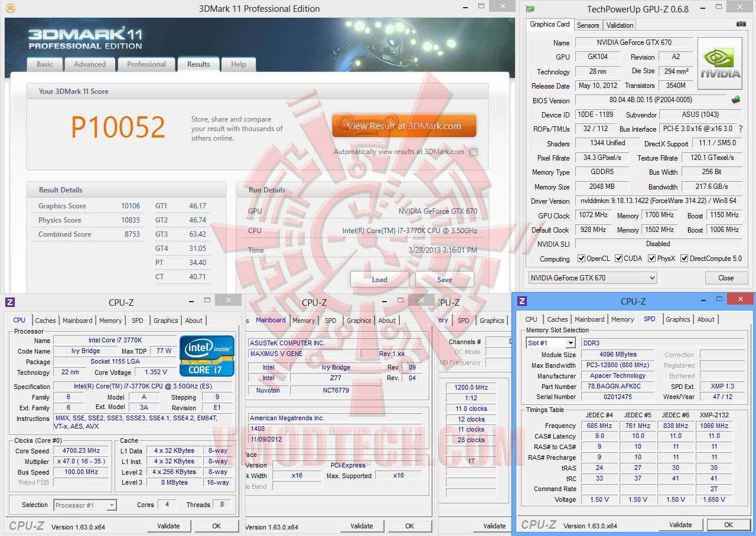Click the P10052 score value

point(118,127)
